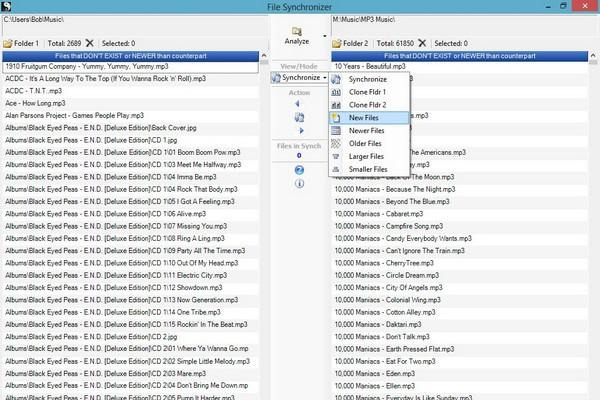Choose Clone Fldr 2 menu entry
Image resolution: width=600 pixels, height=400 pixels.
point(369,105)
